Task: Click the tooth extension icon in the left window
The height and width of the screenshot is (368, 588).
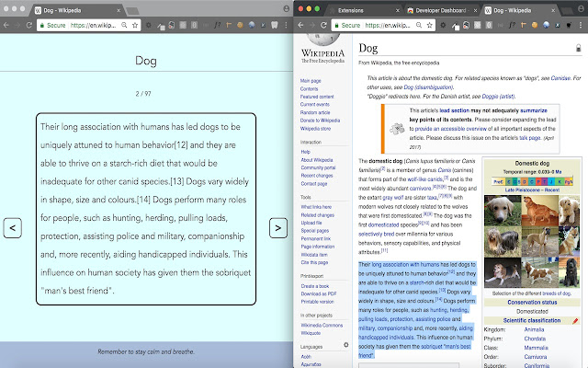Action: [275, 25]
